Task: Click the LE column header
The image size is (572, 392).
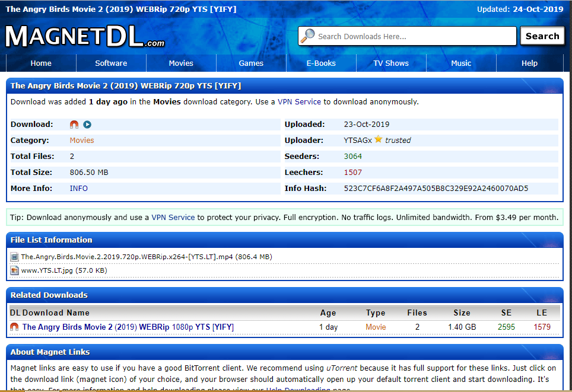Action: point(542,313)
